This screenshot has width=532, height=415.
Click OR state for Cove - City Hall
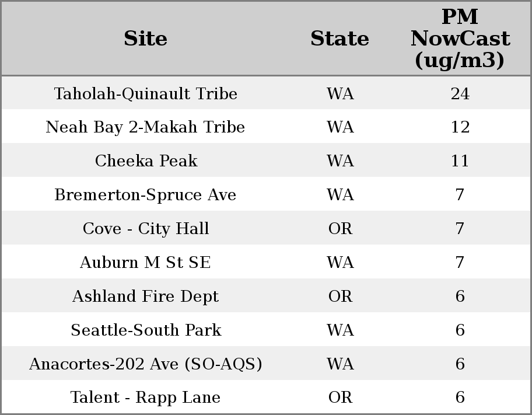pos(340,228)
